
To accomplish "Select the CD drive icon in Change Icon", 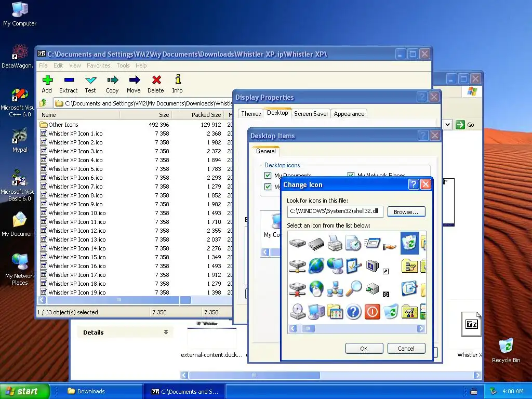I will coord(298,312).
